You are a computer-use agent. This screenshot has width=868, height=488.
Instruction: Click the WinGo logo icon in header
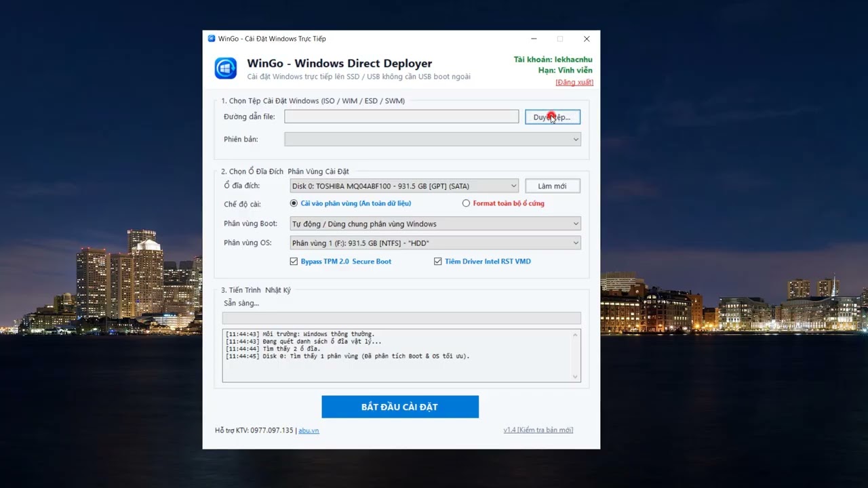point(226,68)
